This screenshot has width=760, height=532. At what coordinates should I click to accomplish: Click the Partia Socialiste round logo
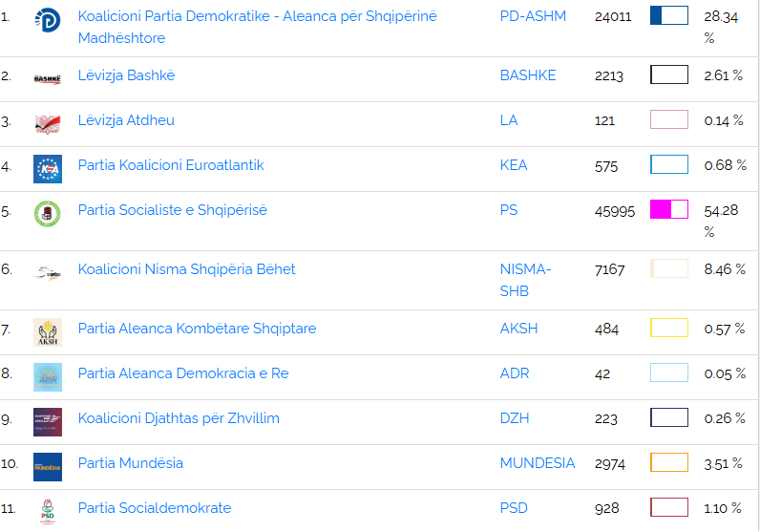coord(47,213)
